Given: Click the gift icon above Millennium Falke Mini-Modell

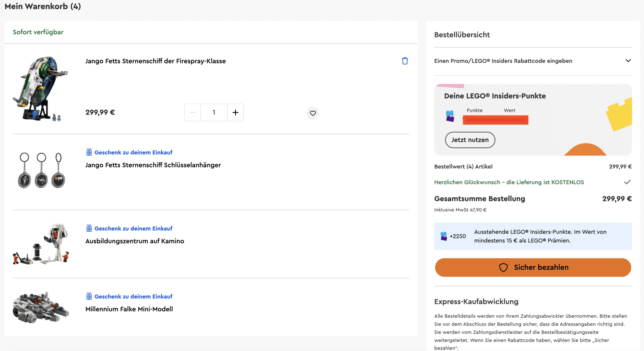Looking at the screenshot, I should point(89,296).
